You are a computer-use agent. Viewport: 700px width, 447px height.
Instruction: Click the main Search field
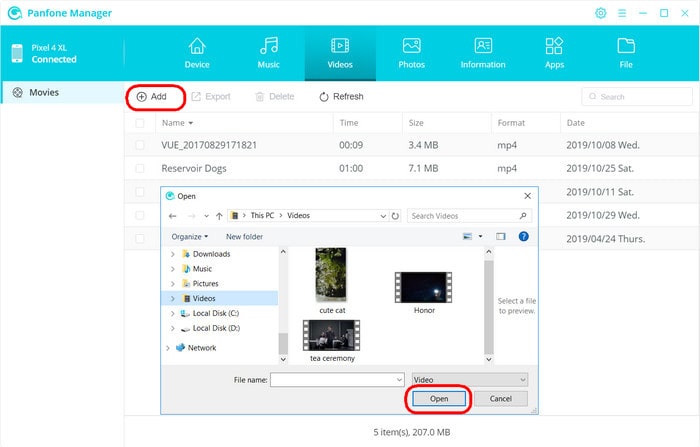[x=637, y=96]
